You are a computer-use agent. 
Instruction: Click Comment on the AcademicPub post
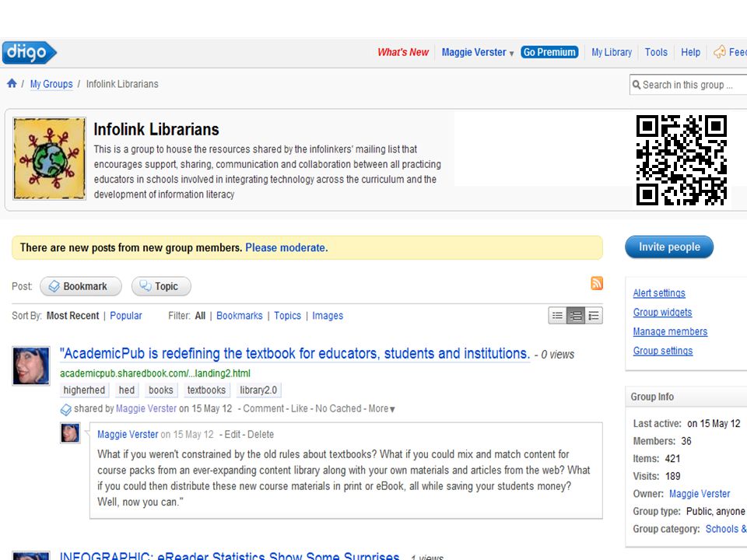click(x=264, y=408)
